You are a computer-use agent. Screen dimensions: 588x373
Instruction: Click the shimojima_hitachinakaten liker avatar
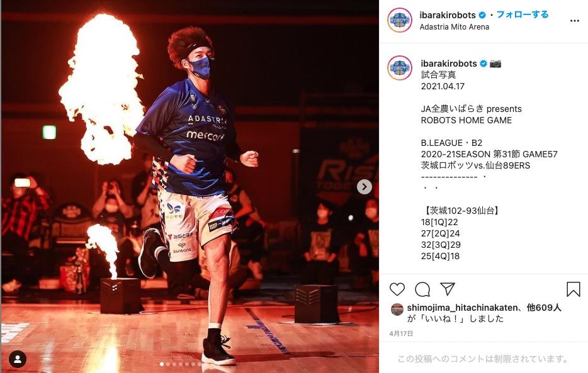click(397, 309)
